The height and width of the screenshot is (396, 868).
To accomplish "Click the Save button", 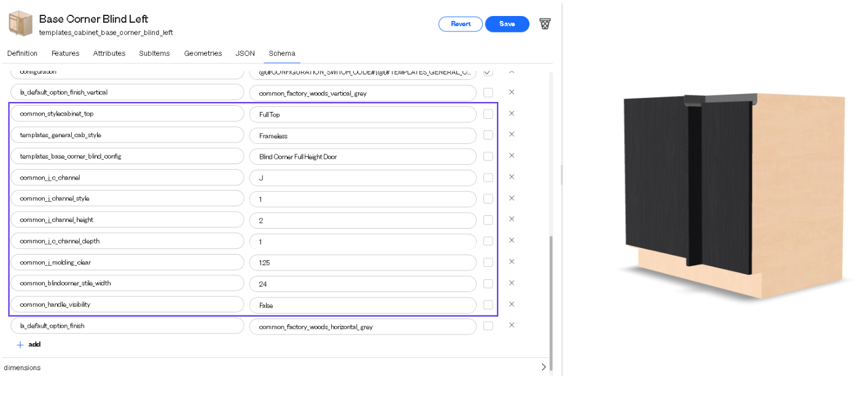I will tap(507, 24).
